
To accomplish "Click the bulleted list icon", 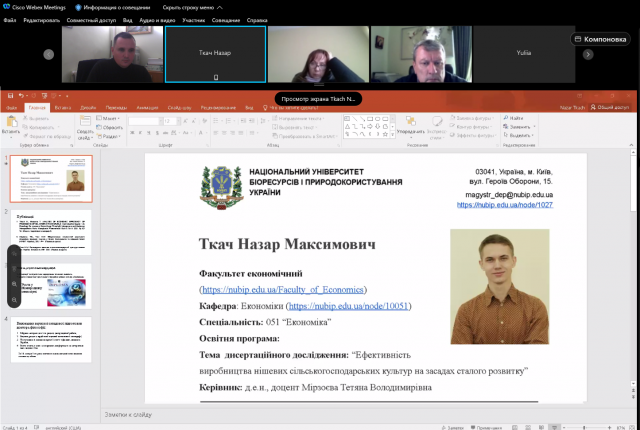I will [217, 121].
